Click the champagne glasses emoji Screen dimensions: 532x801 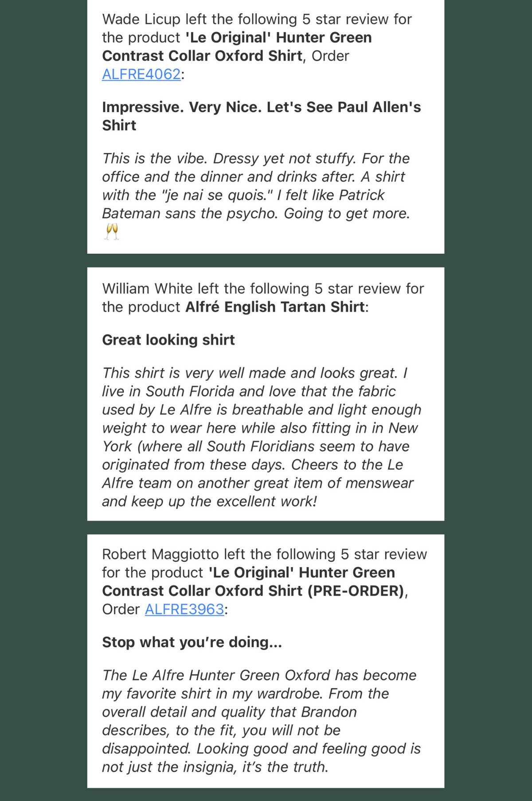[x=111, y=232]
